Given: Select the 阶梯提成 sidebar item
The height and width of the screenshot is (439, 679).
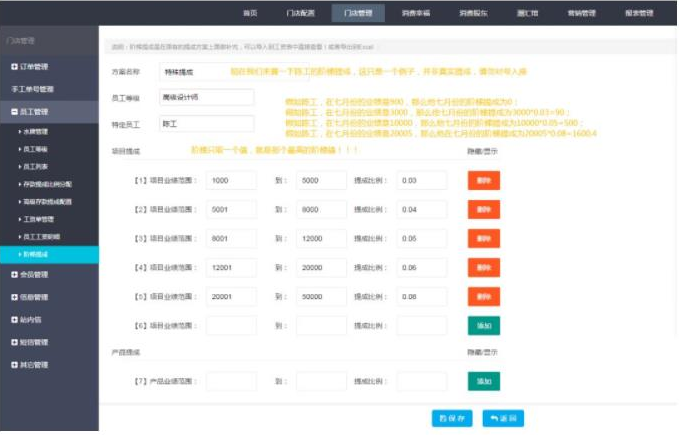Looking at the screenshot, I should (40, 254).
